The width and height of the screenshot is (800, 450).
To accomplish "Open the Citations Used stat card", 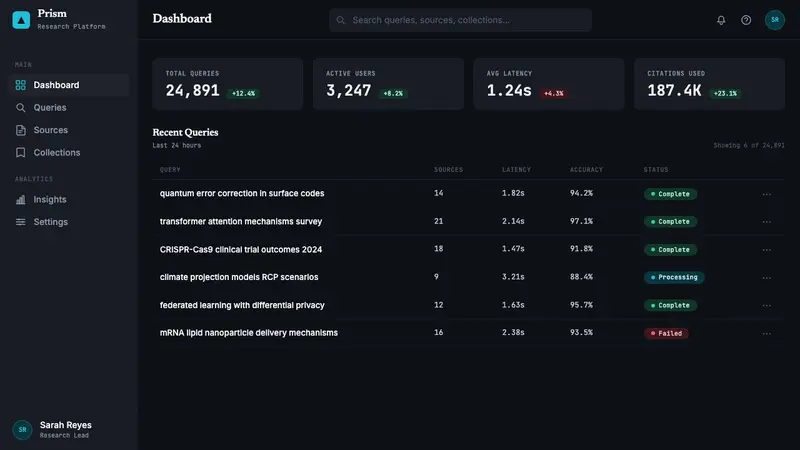I will pos(710,84).
